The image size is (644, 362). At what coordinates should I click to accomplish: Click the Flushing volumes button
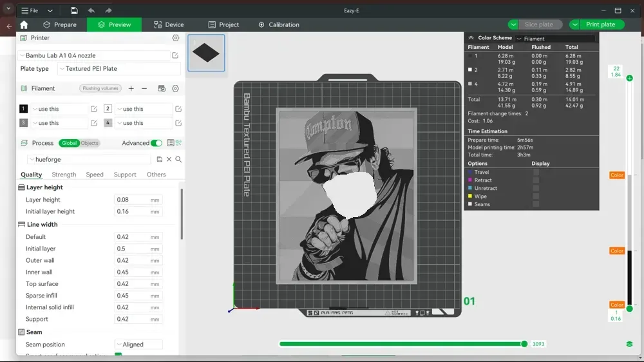click(x=100, y=88)
